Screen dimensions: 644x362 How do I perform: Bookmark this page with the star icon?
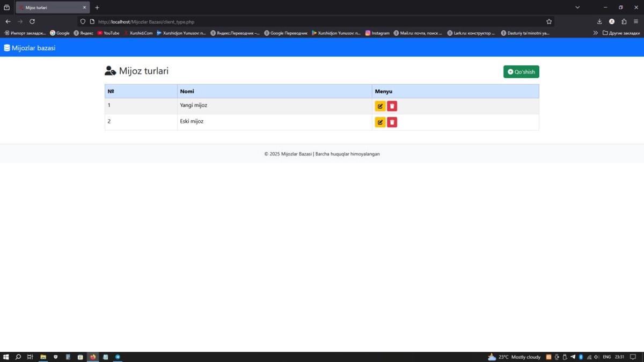[x=549, y=21]
